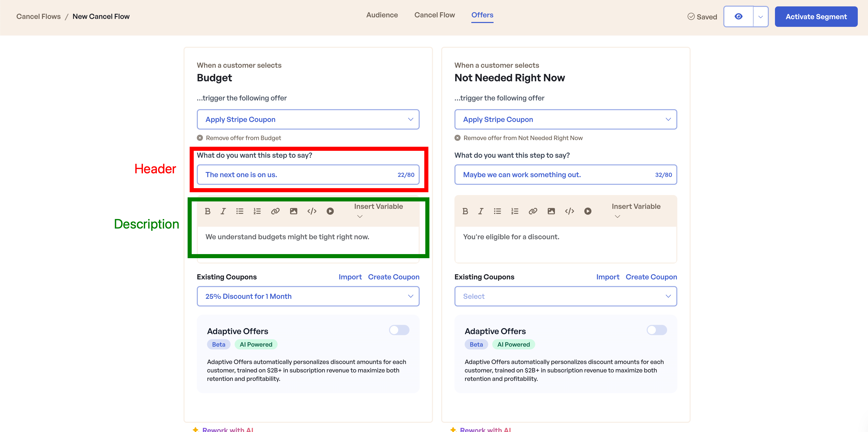The height and width of the screenshot is (432, 868).
Task: Click the Activate Segment button
Action: pyautogui.click(x=816, y=17)
